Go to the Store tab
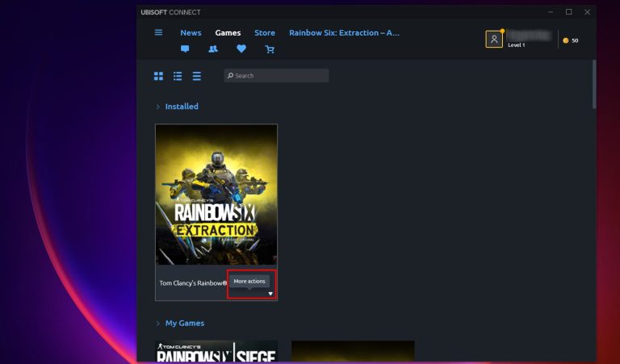 pos(265,33)
